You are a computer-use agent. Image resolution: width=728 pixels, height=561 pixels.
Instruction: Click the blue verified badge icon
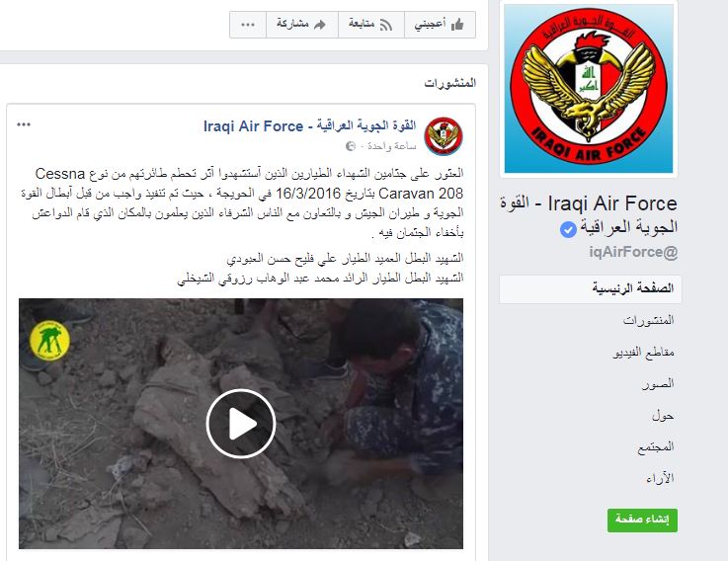click(x=568, y=229)
